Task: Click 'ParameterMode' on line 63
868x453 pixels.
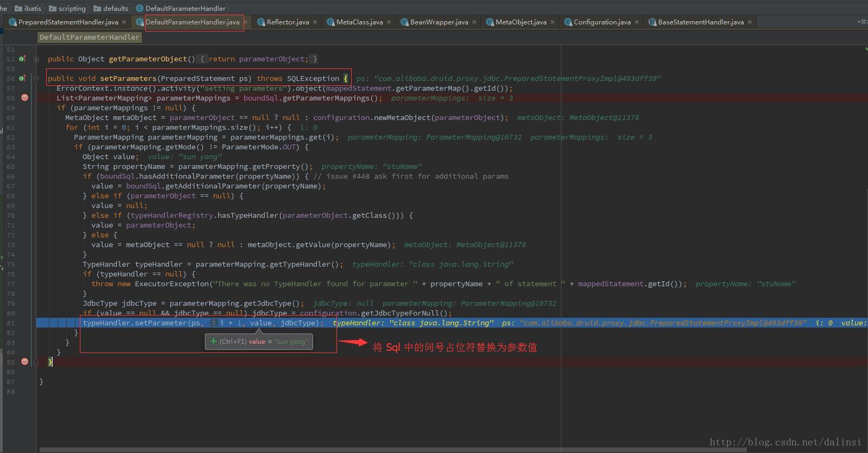Action: (x=250, y=147)
